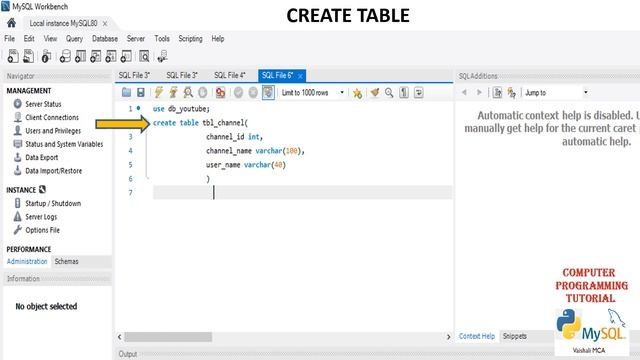Open the Edit menu
640x360 pixels.
point(29,39)
